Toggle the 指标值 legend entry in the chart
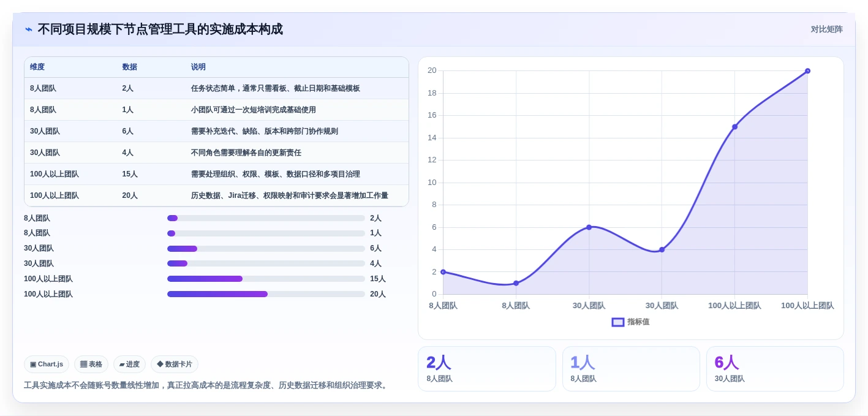Screen dimensions: 868x416 [631, 322]
